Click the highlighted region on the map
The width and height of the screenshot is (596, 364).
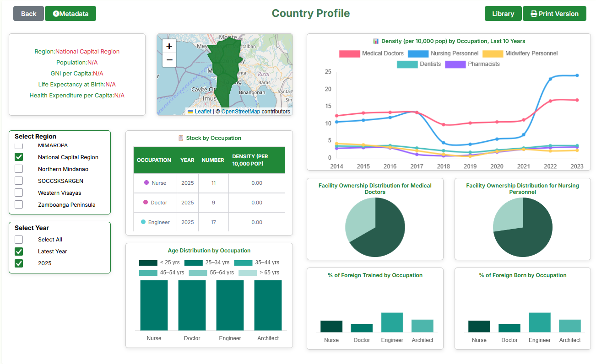coord(224,73)
